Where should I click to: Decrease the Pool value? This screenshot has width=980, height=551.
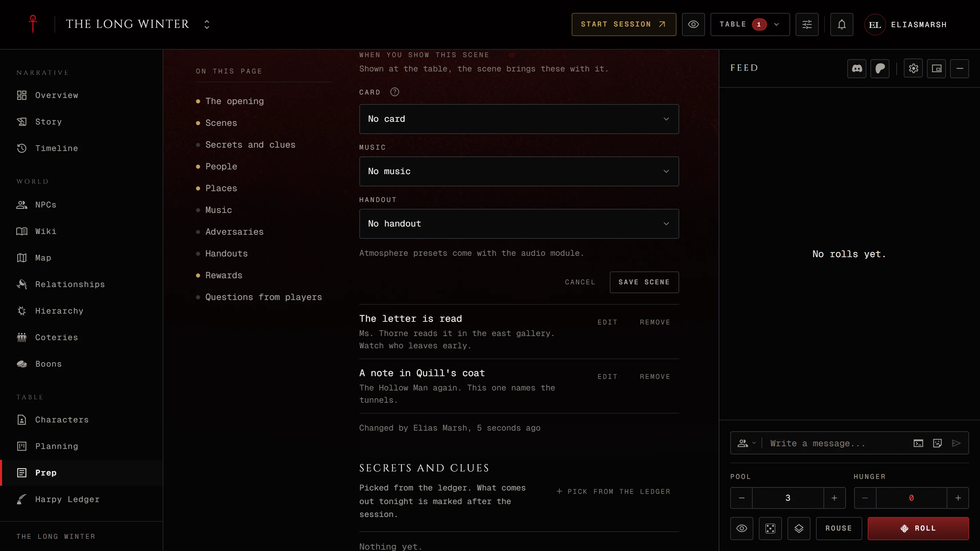741,498
